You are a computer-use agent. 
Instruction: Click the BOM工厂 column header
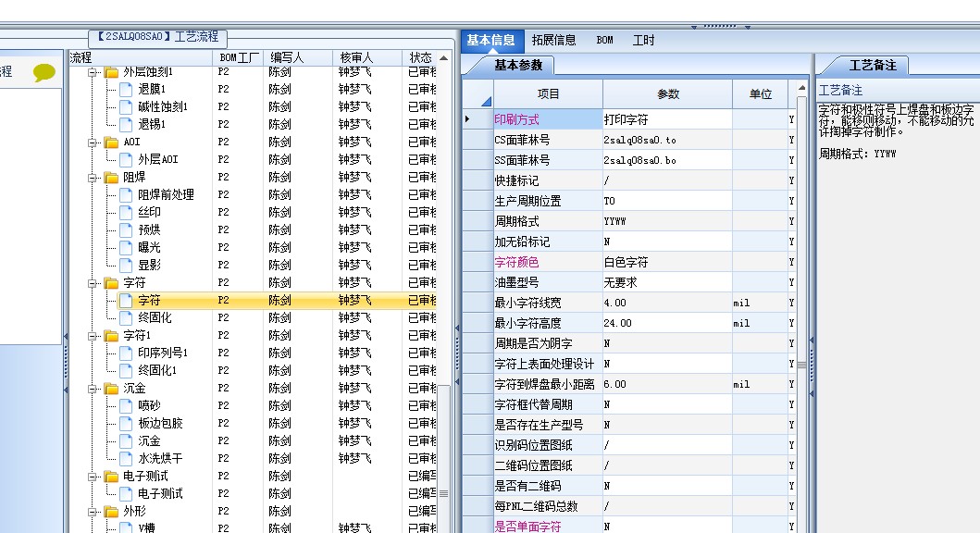click(x=238, y=58)
